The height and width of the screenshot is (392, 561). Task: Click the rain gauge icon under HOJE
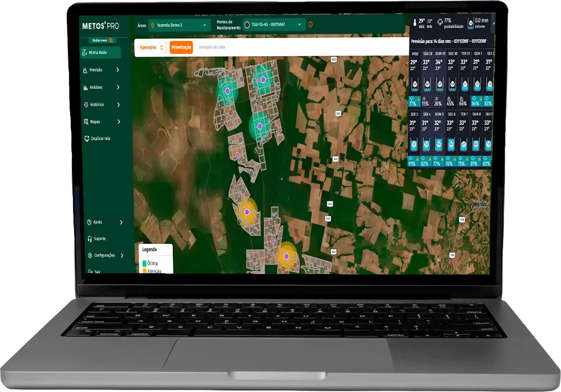[415, 84]
